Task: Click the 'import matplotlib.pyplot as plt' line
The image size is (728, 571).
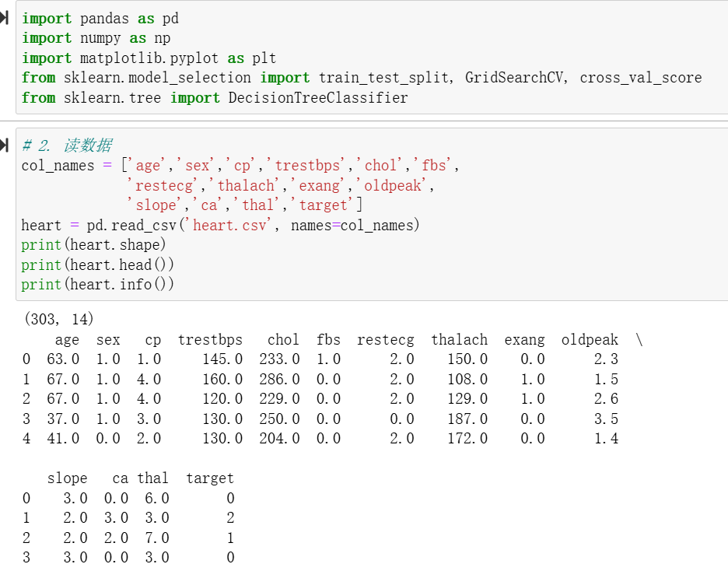Action: [149, 58]
